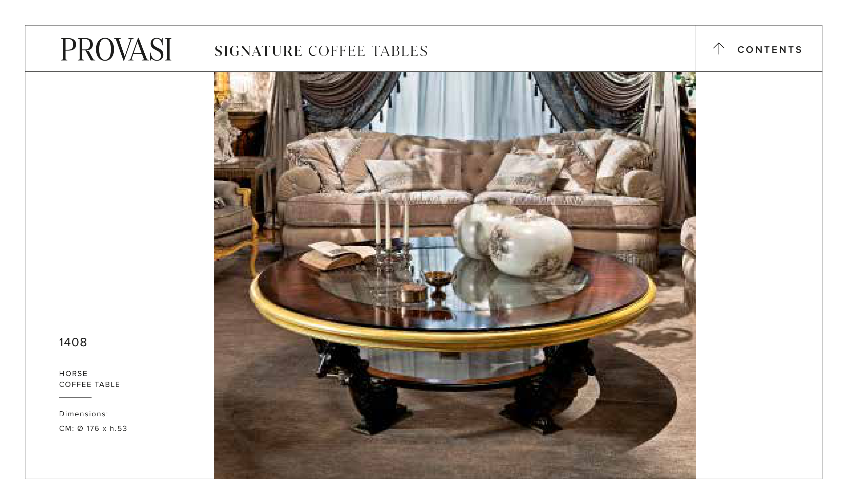Click the open book on the table

pos(338,256)
